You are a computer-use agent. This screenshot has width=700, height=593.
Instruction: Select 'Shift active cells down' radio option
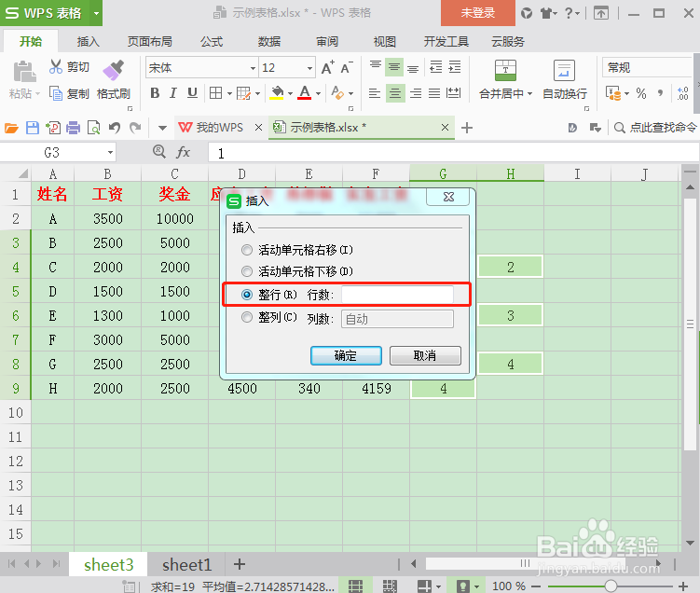[x=246, y=271]
